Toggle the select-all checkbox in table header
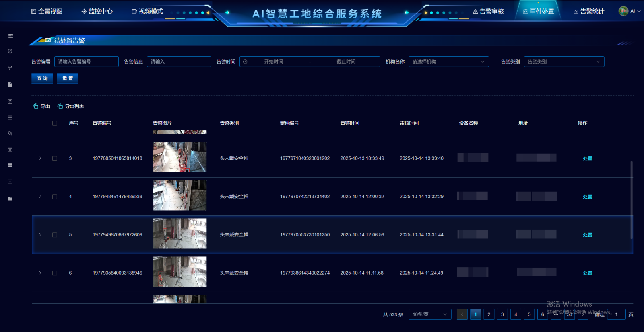This screenshot has width=644, height=332. pos(55,123)
